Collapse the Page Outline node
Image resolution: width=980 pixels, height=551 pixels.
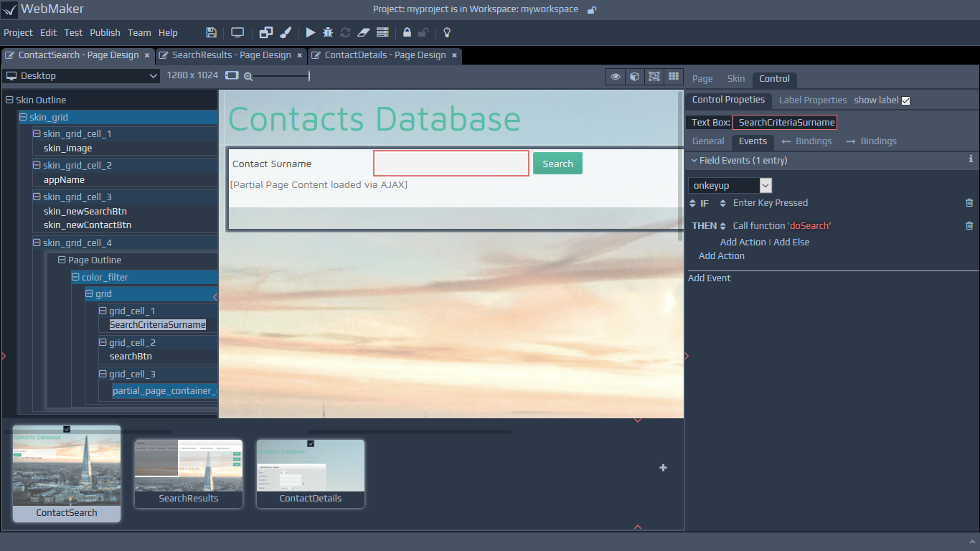click(62, 260)
